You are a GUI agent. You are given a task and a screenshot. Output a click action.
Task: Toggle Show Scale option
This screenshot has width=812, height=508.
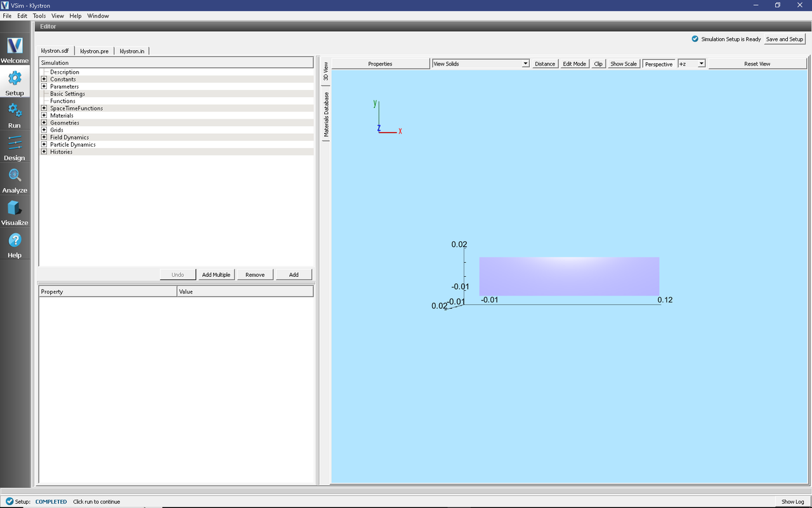[623, 63]
